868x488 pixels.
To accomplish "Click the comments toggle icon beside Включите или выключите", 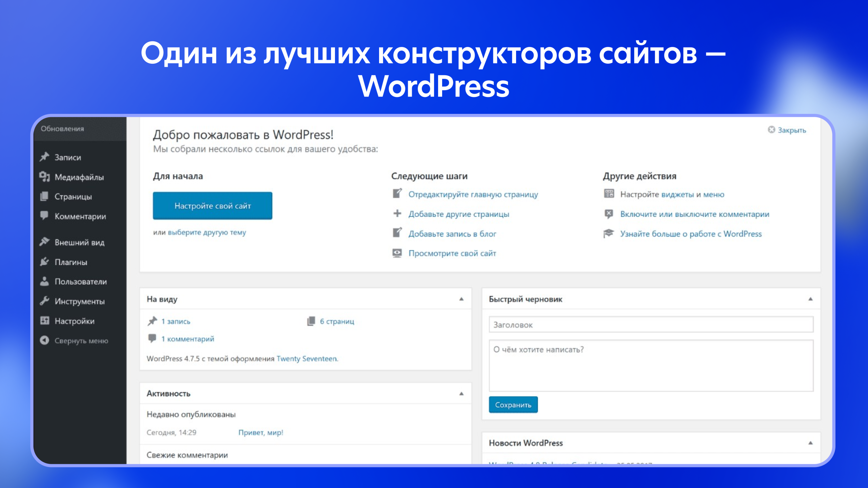I will (x=609, y=214).
